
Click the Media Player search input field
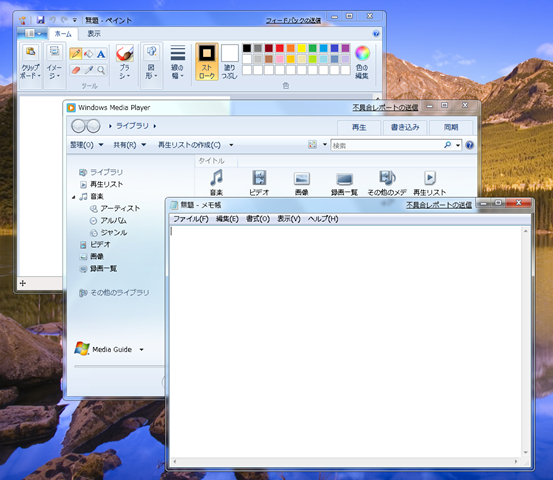coord(386,145)
